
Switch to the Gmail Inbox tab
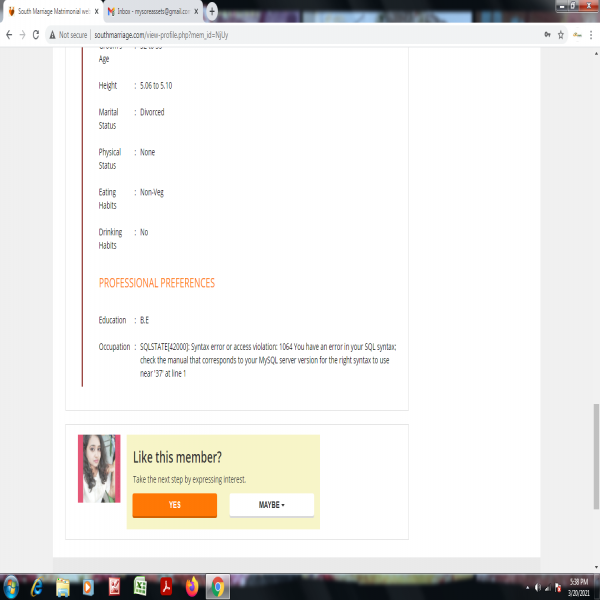click(150, 11)
